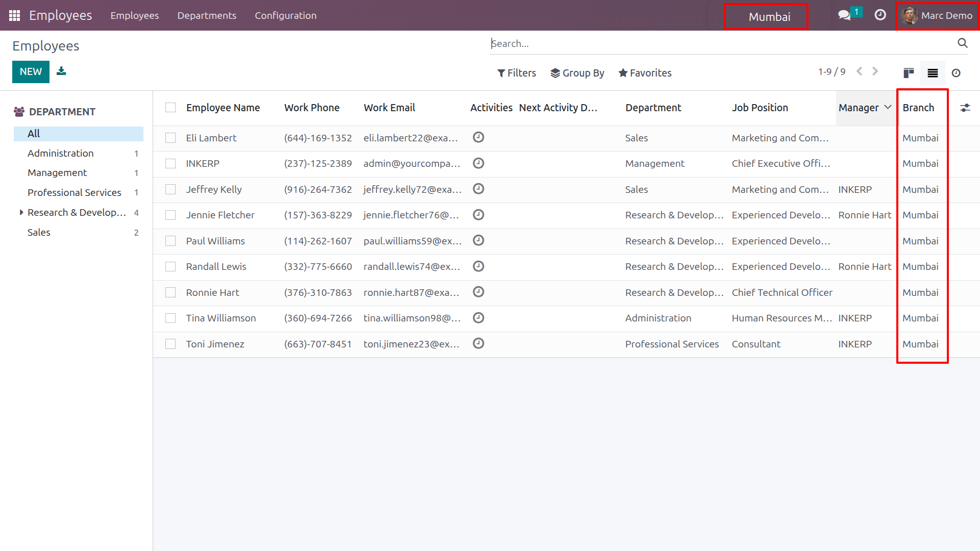Select the Tina Williamson row checkbox
The width and height of the screenshot is (980, 551).
pos(170,318)
